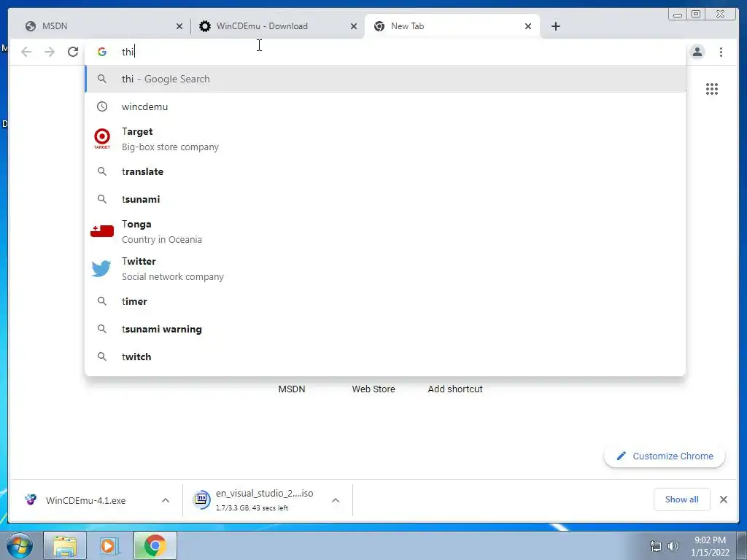The image size is (747, 560).
Task: Click the New Tab Chrome favicon
Action: tap(379, 26)
